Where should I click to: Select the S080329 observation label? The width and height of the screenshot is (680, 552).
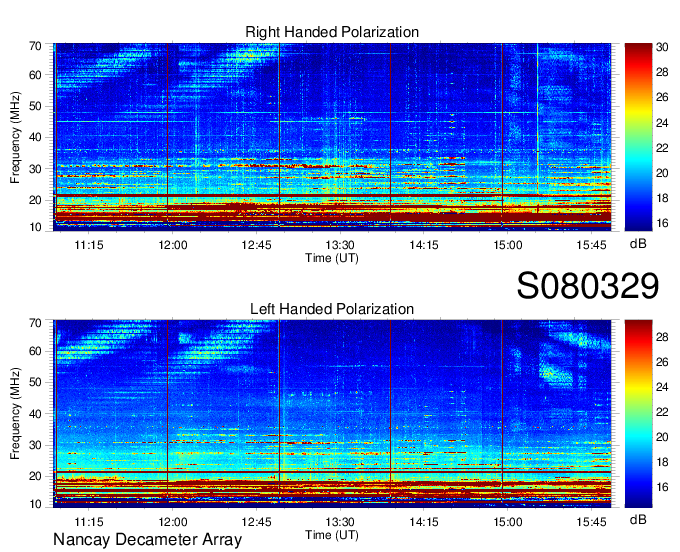588,286
